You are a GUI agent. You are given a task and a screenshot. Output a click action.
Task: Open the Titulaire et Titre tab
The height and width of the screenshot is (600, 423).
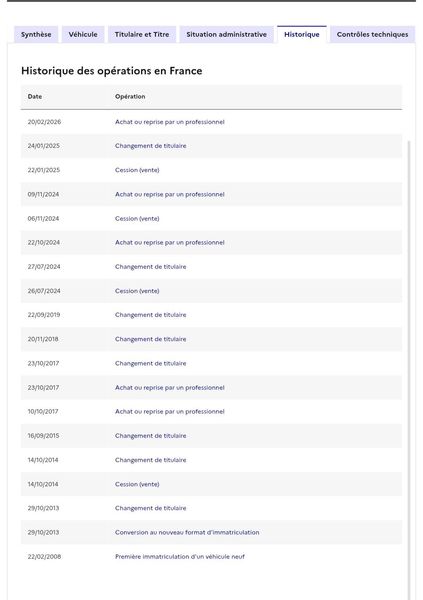[x=142, y=34]
